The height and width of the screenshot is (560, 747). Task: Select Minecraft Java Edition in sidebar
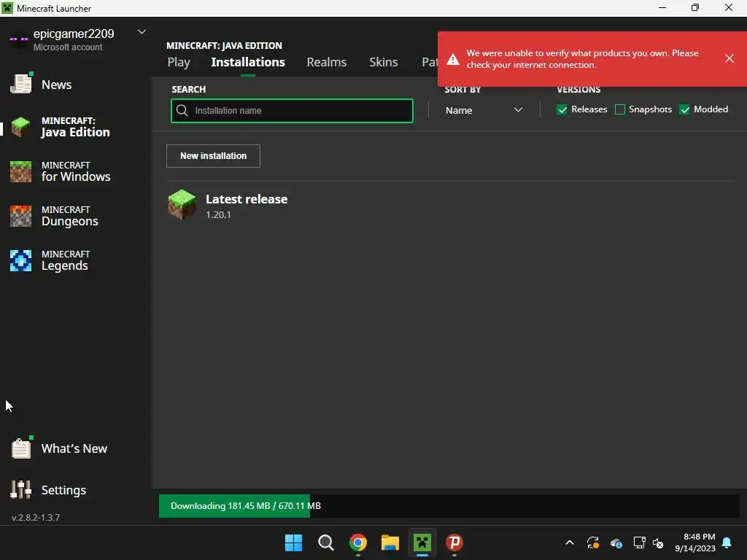coord(61,127)
